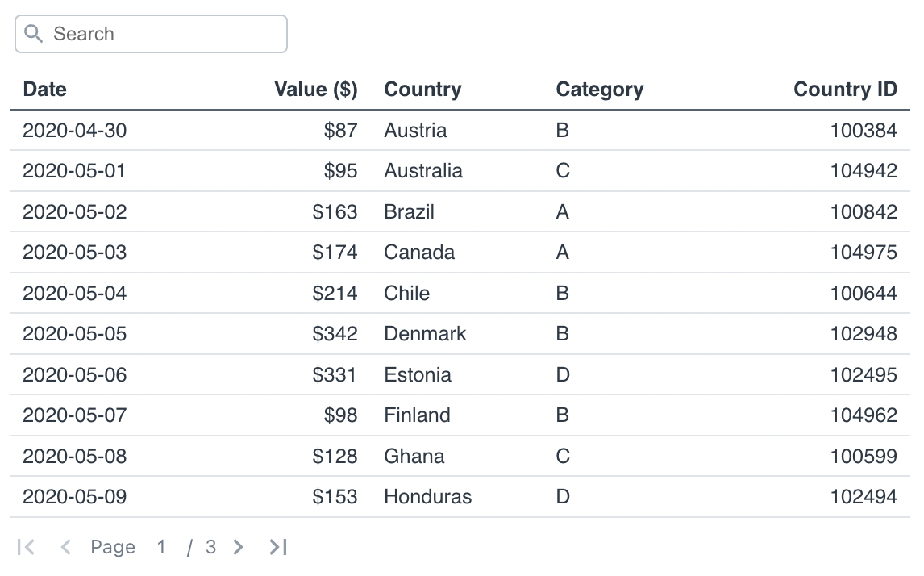Select the 2020-05-03 date cell

(x=74, y=252)
